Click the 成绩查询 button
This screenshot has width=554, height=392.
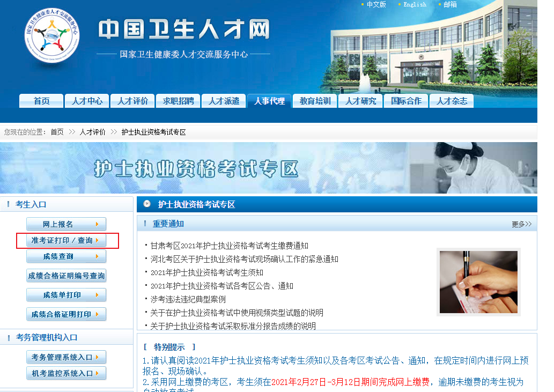click(x=66, y=256)
